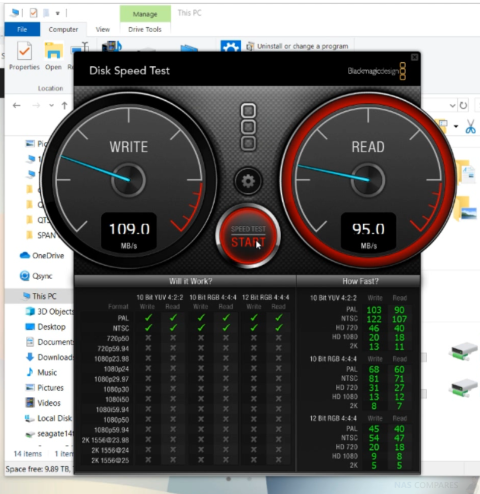Click the READ speed gauge
This screenshot has width=480, height=494.
tap(368, 180)
